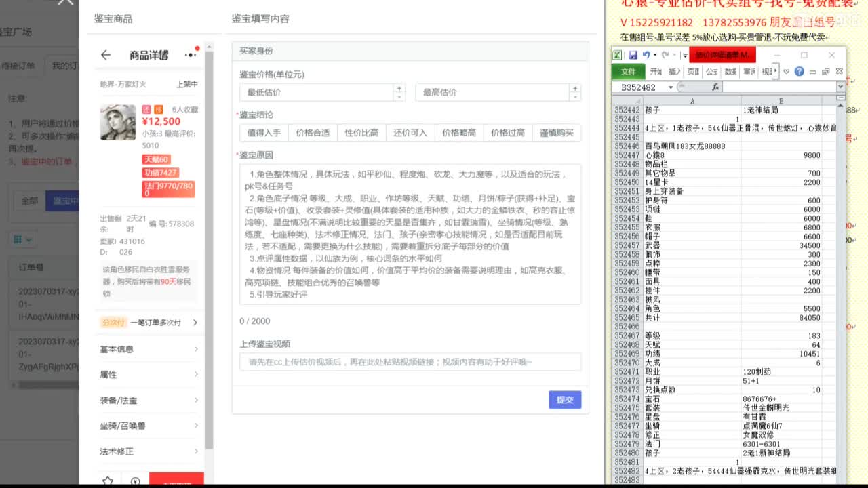This screenshot has width=868, height=488.
Task: Click the 提交 submit button
Action: (564, 400)
